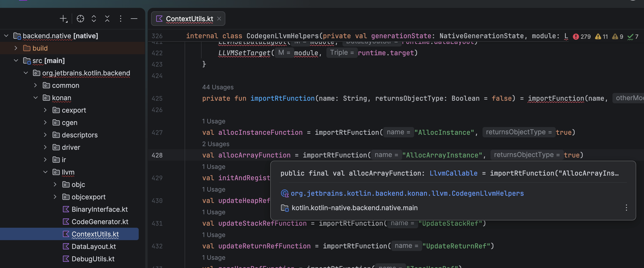Viewport: 644px width, 268px height.
Task: Expand the cgen package
Action: point(45,123)
